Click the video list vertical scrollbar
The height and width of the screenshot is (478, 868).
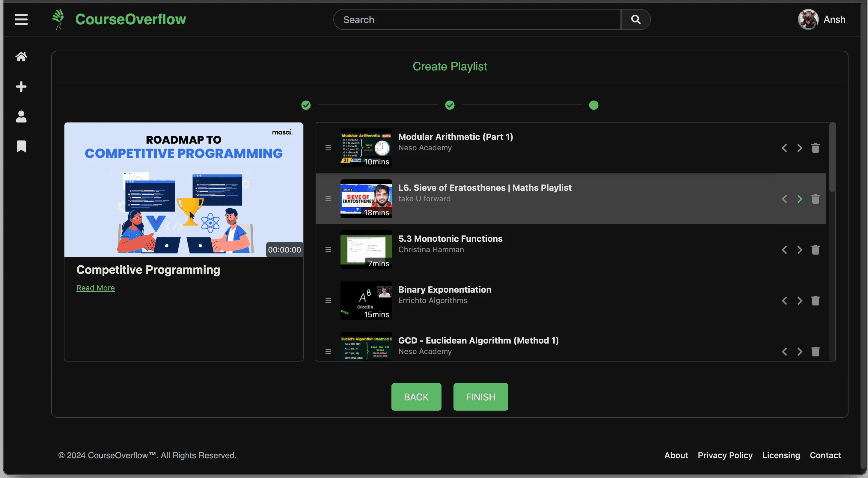pyautogui.click(x=832, y=158)
